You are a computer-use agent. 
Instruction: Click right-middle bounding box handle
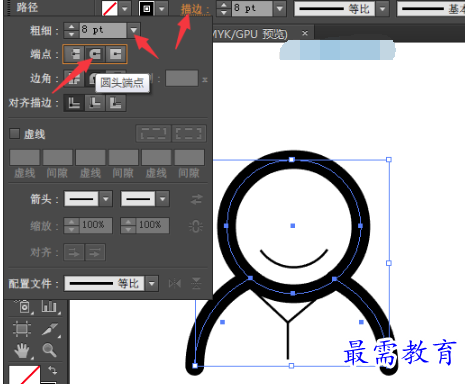pyautogui.click(x=389, y=263)
